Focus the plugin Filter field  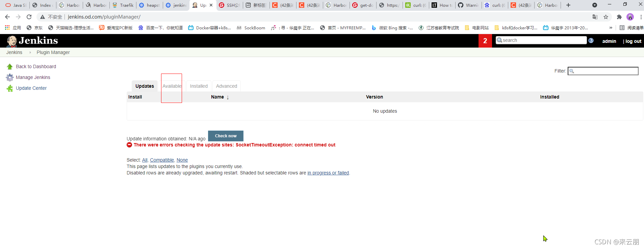[x=603, y=71]
